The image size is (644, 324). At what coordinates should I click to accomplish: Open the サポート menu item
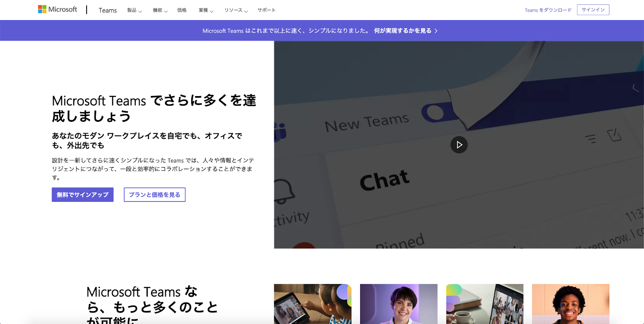[x=266, y=10]
